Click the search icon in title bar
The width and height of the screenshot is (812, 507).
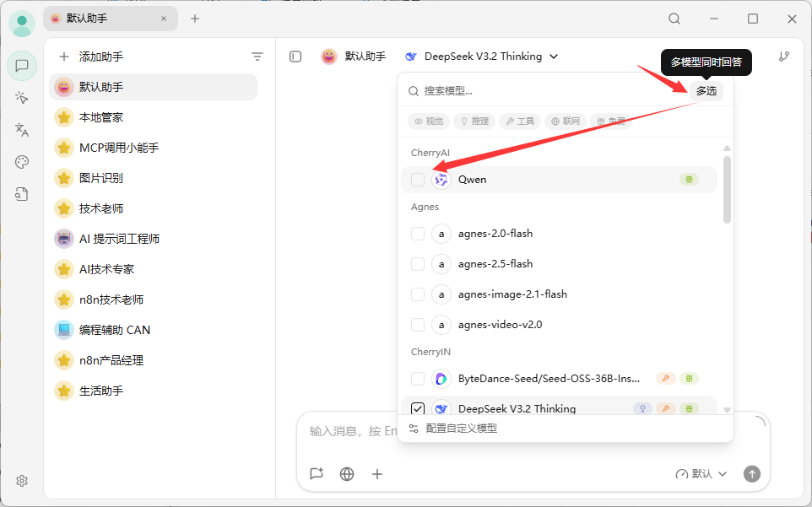(x=674, y=19)
